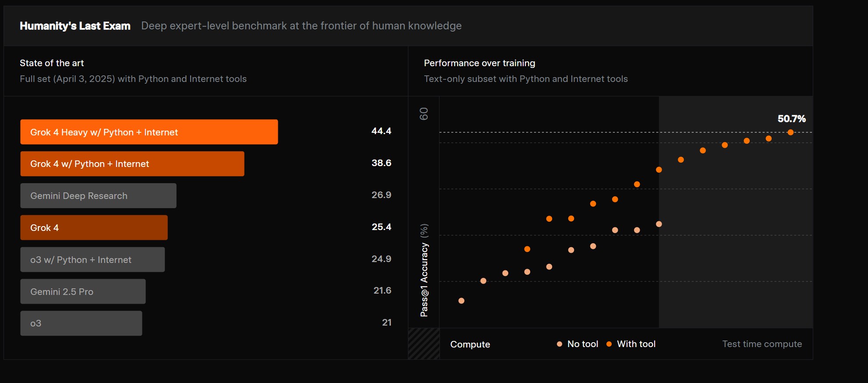Click the "Humanity's Last Exam" title
Screen dimensions: 868x383
[75, 26]
